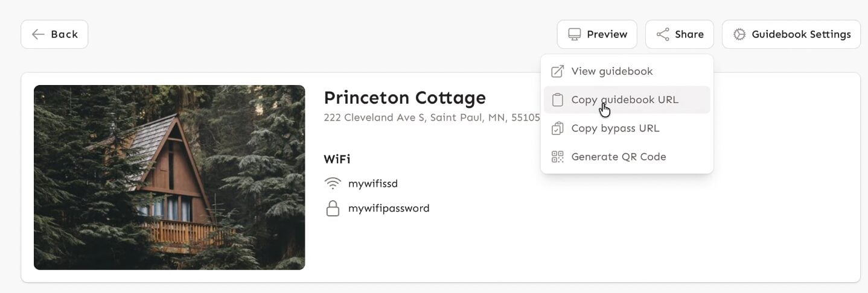Click the Preview monitor icon
Viewport: 868px width, 293px height.
(575, 34)
